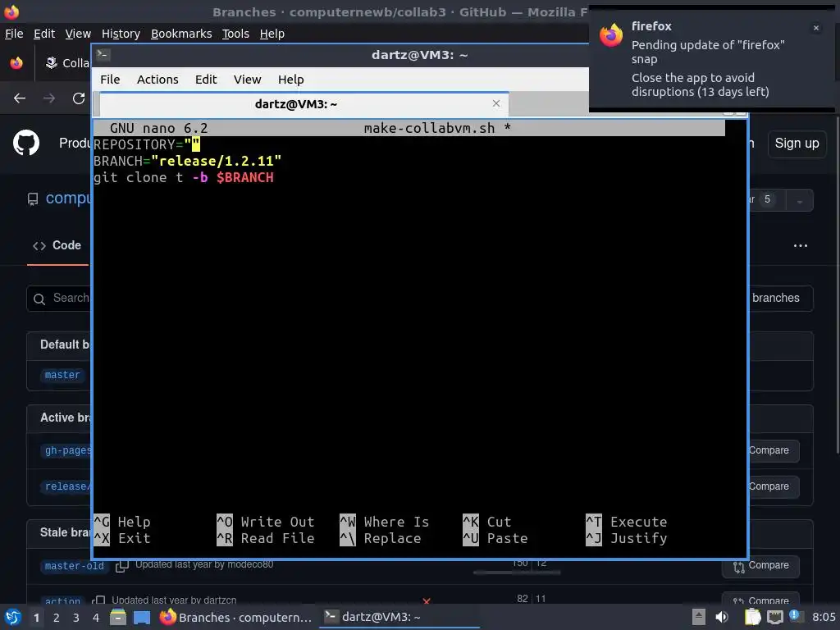Click Compare button for master-old branch

click(x=760, y=566)
